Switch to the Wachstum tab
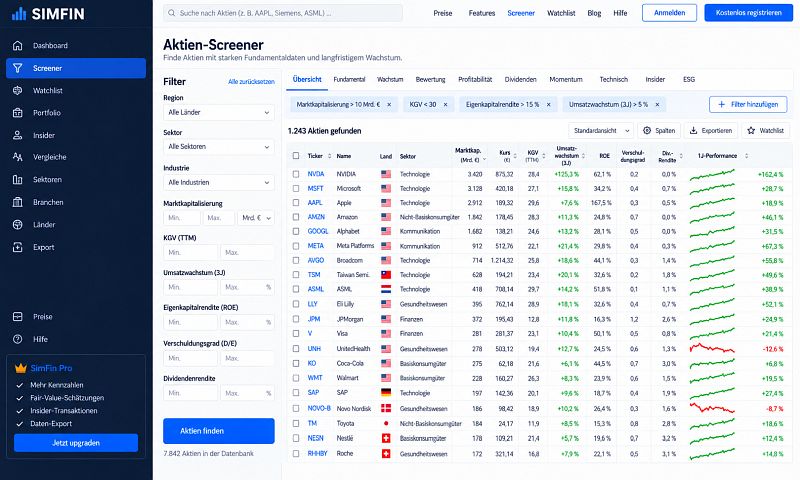 (390, 80)
